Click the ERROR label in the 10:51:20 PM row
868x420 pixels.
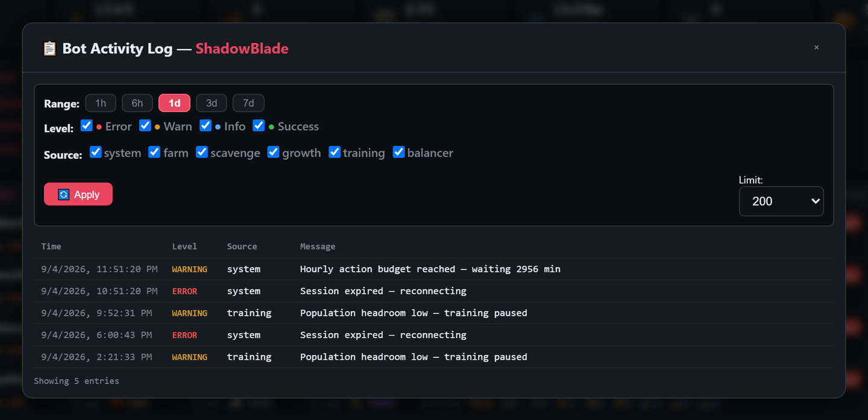click(184, 291)
